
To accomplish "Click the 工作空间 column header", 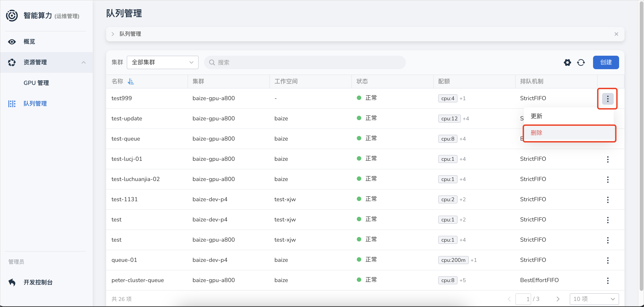I will tap(286, 81).
